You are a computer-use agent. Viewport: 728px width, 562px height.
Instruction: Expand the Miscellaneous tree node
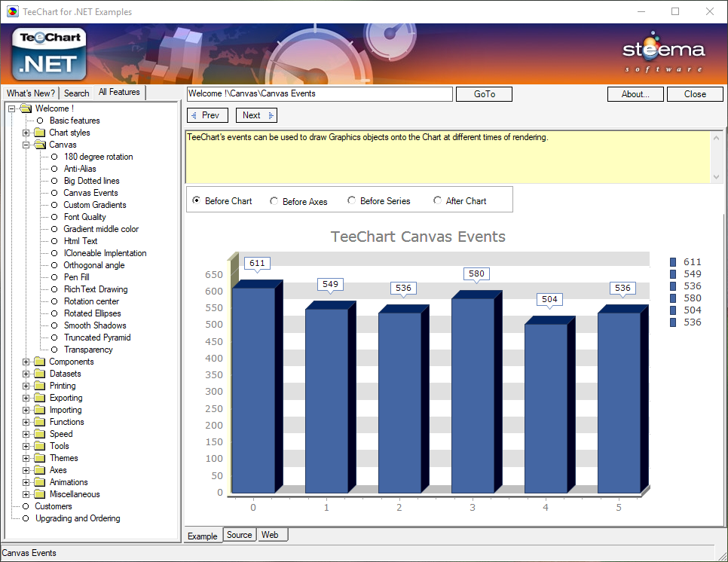[26, 495]
